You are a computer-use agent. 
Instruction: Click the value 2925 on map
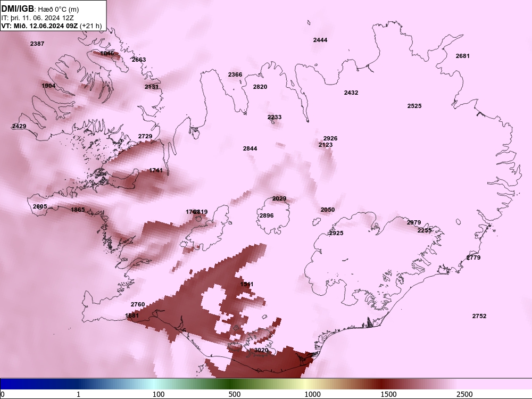coord(336,234)
